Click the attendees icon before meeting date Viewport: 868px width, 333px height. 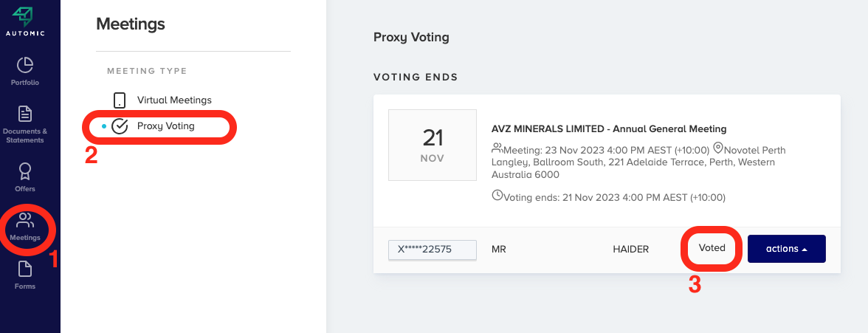[x=497, y=148]
